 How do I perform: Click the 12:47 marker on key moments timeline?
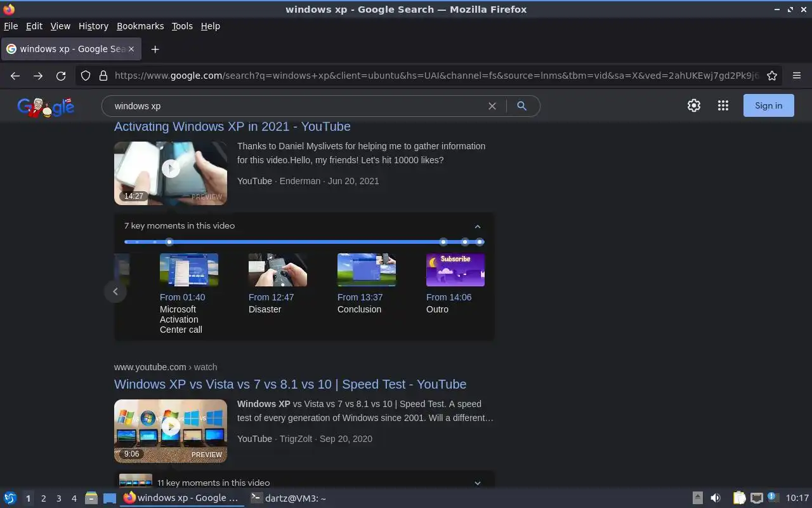point(443,242)
